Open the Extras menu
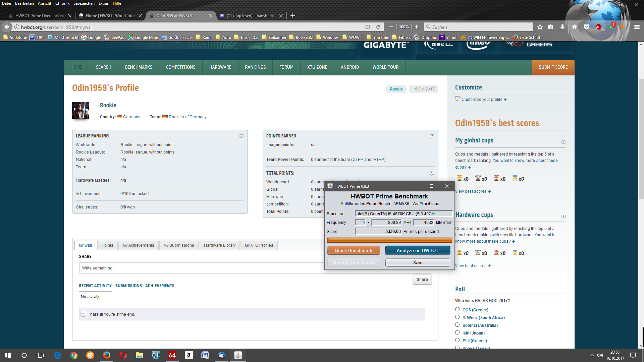Viewport: 644px width, 362px height. pyautogui.click(x=104, y=3)
